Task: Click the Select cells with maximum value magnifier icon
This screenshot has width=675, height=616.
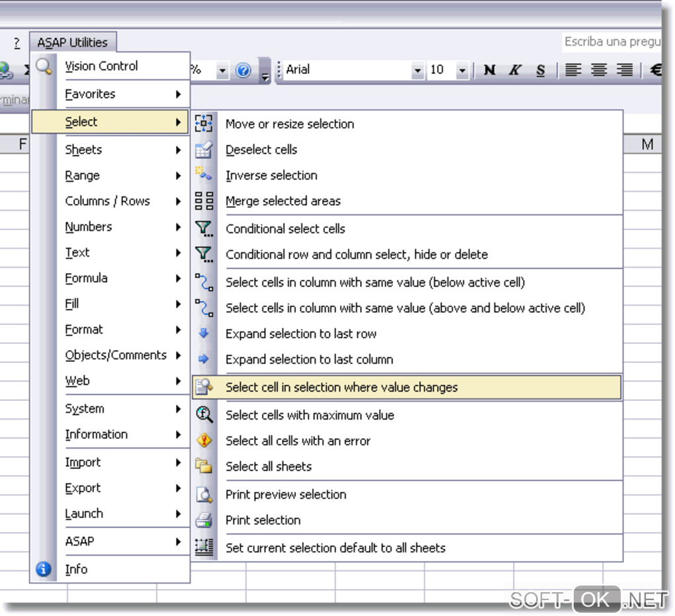Action: pyautogui.click(x=204, y=415)
